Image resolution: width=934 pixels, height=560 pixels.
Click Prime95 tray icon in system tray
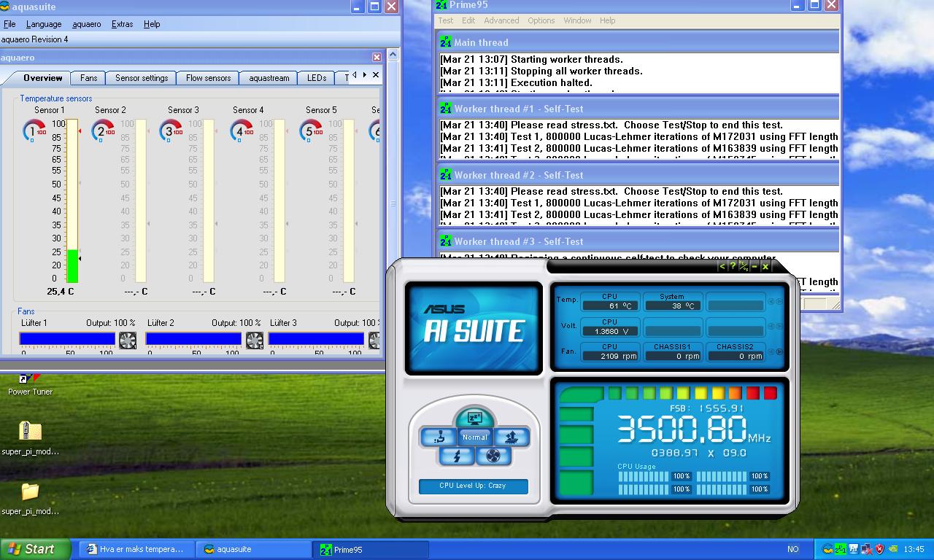pos(841,549)
